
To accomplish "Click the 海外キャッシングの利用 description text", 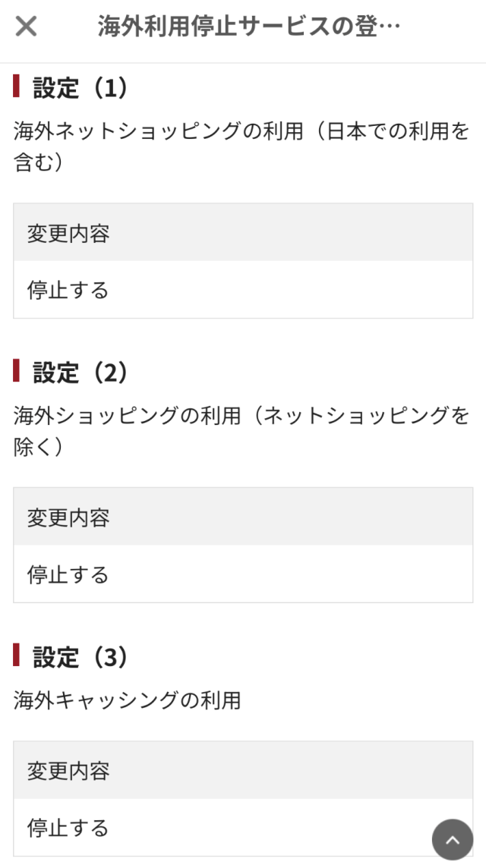I will pos(128,700).
